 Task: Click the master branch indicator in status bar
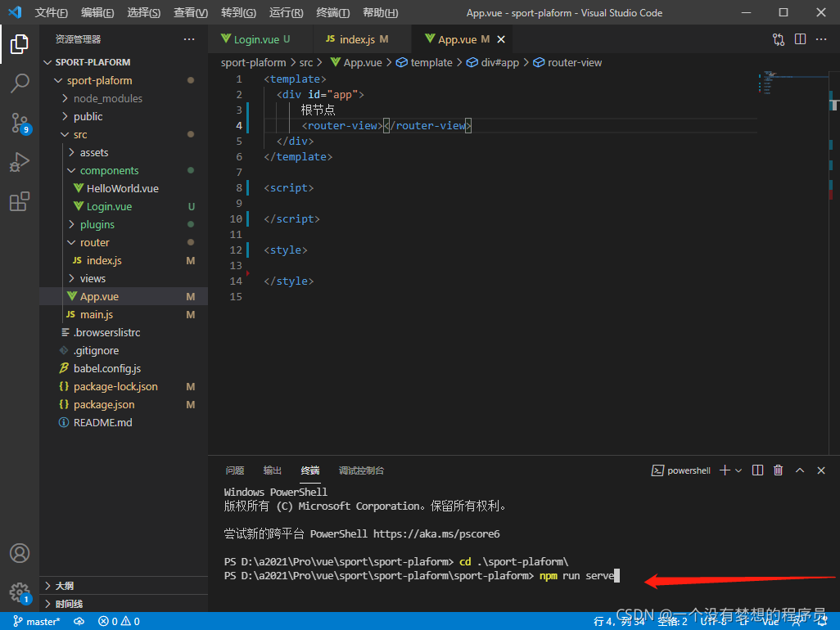pyautogui.click(x=36, y=621)
